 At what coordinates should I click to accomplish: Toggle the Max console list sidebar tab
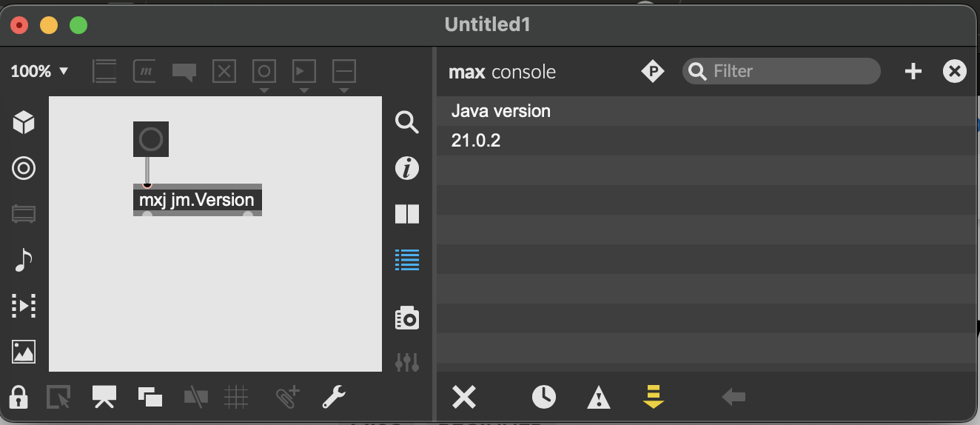[407, 259]
